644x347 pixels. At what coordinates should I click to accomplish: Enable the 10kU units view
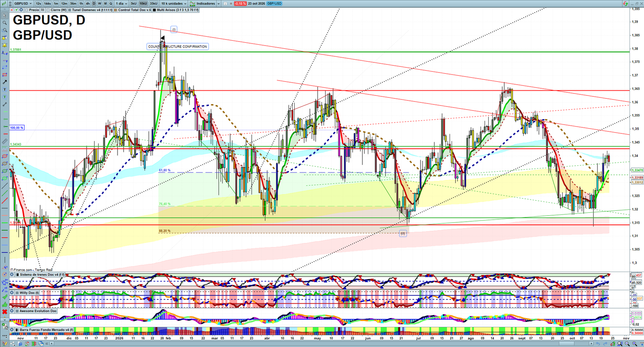click(x=143, y=4)
